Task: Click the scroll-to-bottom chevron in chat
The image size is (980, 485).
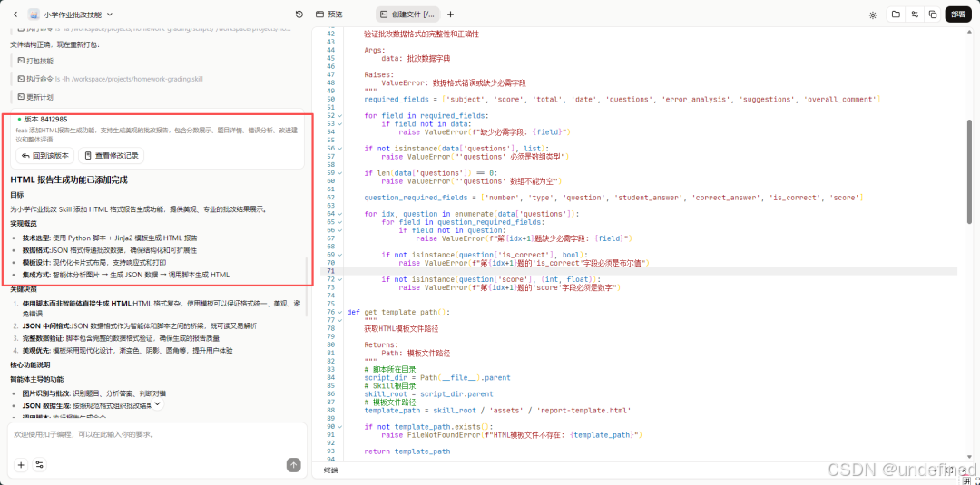Action: point(158,403)
